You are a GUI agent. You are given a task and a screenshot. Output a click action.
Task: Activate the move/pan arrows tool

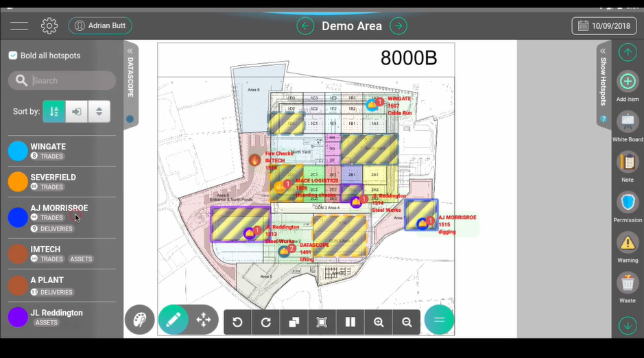click(x=204, y=320)
